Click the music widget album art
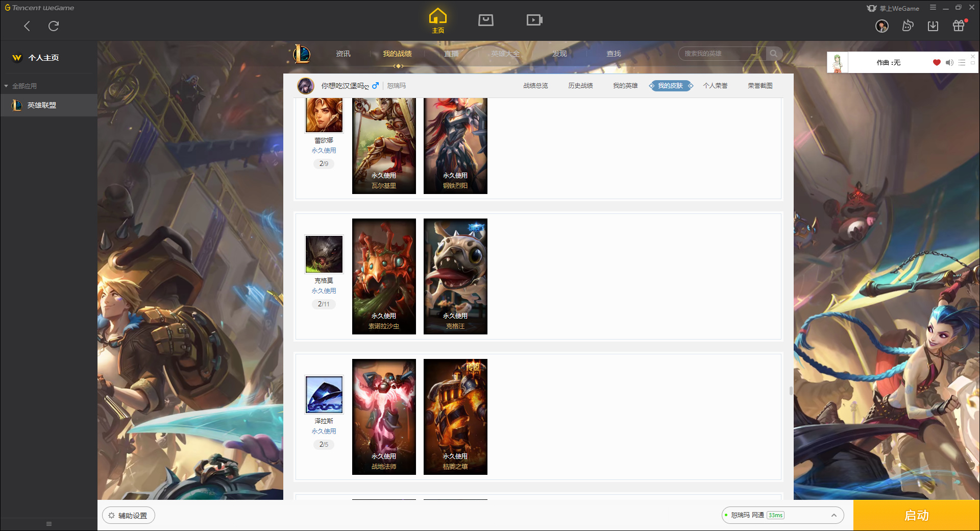The image size is (980, 531). click(x=838, y=62)
